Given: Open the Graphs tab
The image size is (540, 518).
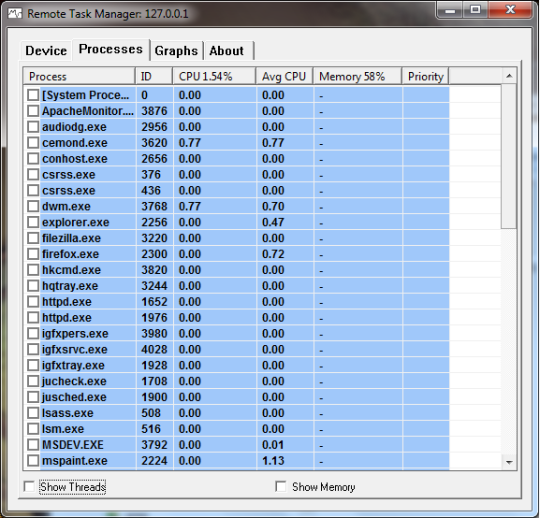Looking at the screenshot, I should point(176,51).
